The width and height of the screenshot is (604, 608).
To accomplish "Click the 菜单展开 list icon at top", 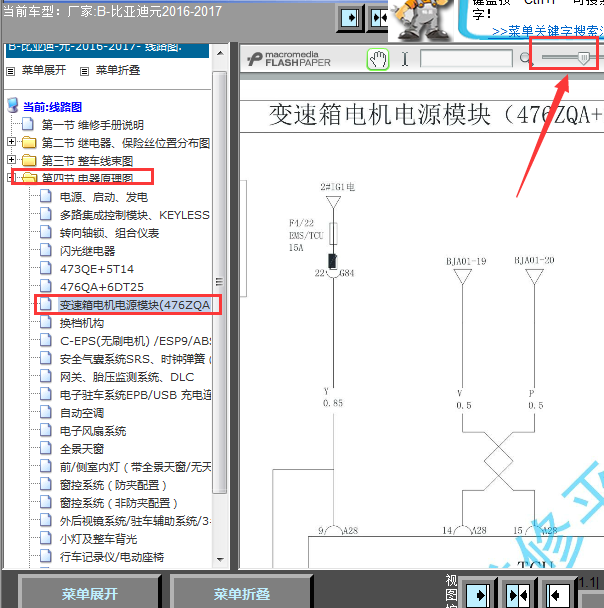I will coord(11,71).
